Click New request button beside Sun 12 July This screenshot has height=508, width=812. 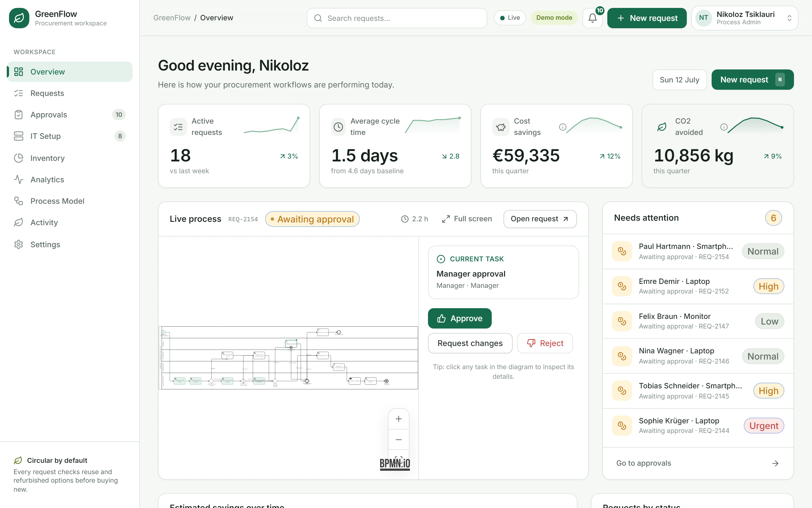click(752, 80)
